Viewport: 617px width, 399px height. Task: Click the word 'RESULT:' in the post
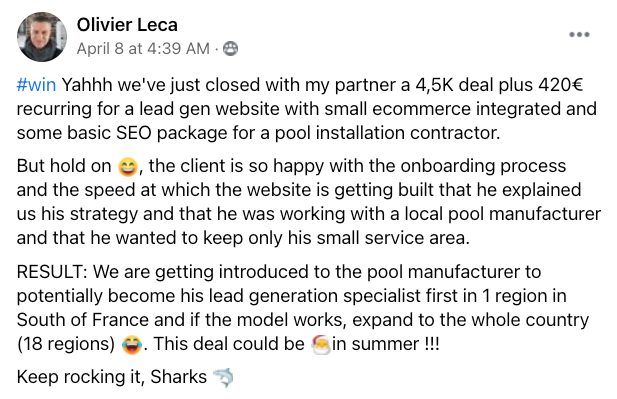click(52, 272)
